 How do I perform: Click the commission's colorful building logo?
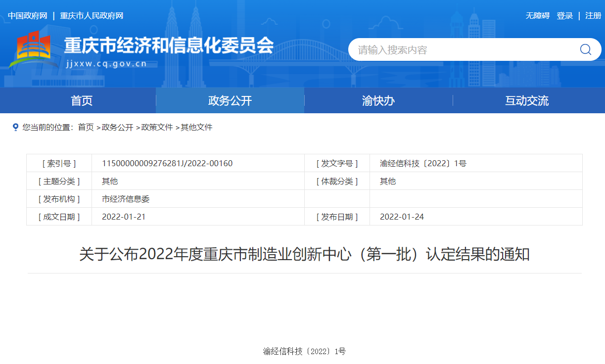(31, 49)
